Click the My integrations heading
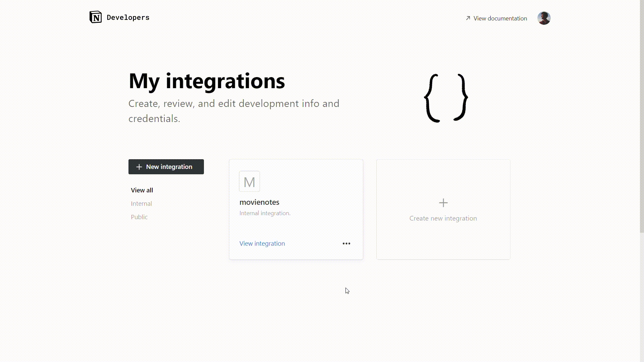 [207, 81]
